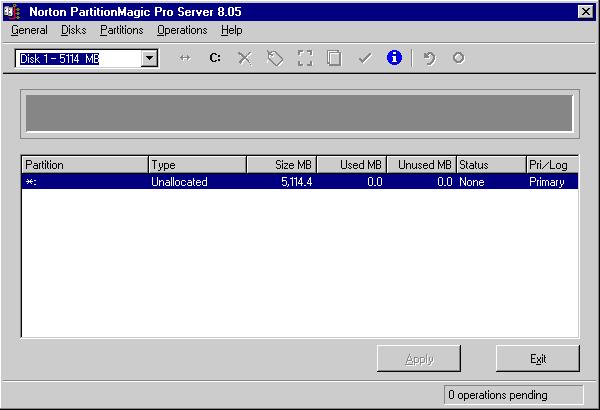Open the Disks menu
Viewport: 600px width, 410px height.
coord(73,30)
